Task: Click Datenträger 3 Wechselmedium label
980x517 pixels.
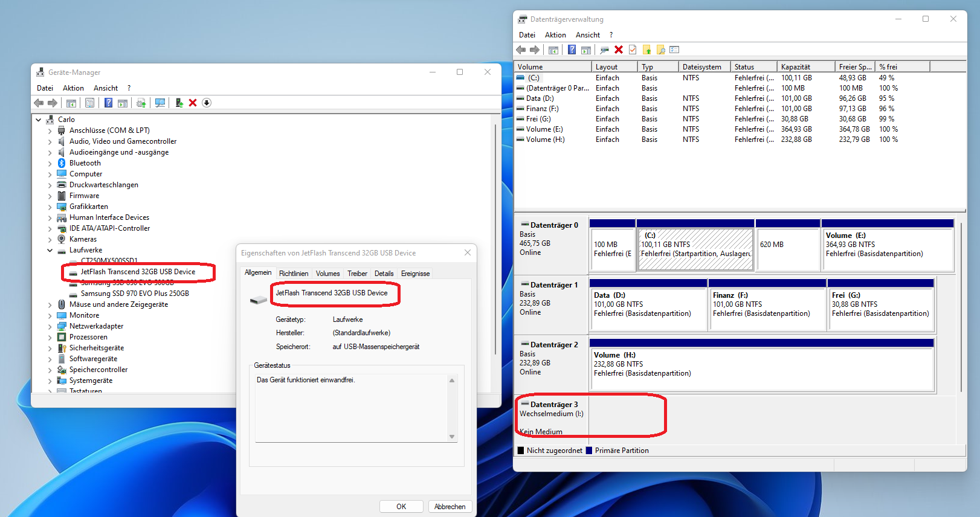Action: point(552,415)
